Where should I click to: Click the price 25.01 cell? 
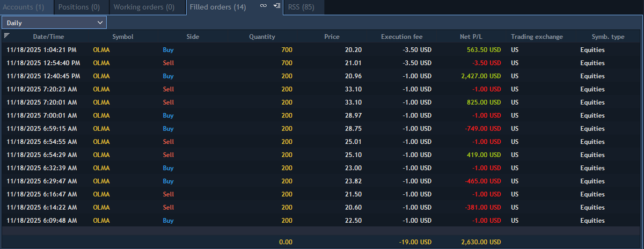pyautogui.click(x=354, y=142)
